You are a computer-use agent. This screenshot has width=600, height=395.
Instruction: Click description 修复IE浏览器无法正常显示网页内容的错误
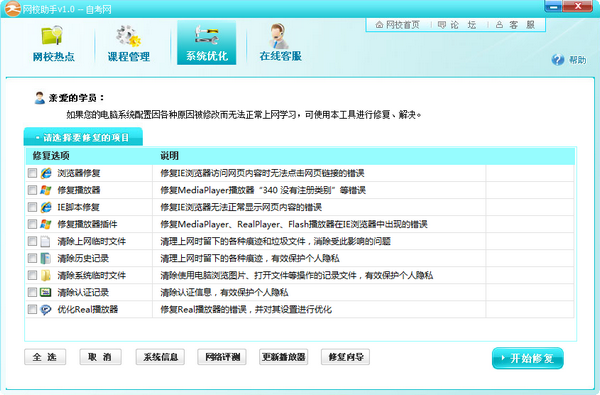241,207
